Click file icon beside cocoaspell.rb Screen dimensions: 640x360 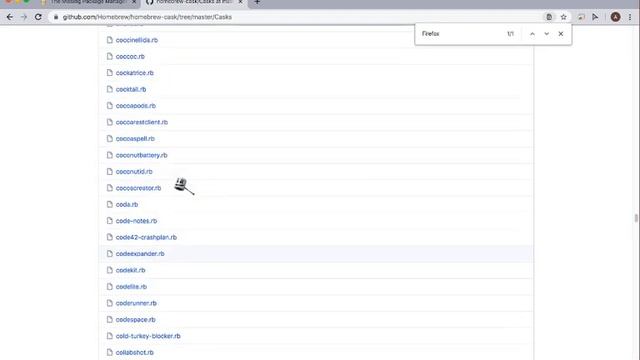pyautogui.click(x=109, y=138)
